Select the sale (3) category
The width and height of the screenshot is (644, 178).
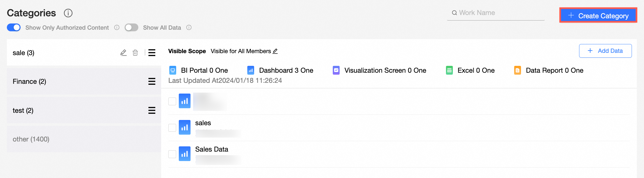click(84, 52)
